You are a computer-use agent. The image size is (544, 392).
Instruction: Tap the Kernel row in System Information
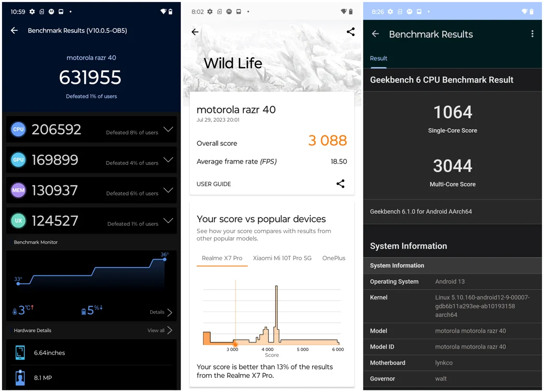[x=452, y=306]
